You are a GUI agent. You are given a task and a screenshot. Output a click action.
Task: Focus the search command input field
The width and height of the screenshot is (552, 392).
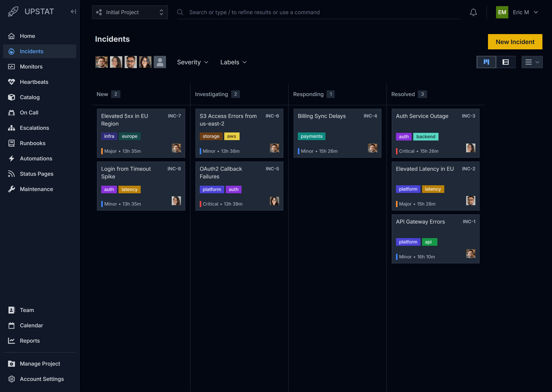pyautogui.click(x=319, y=12)
